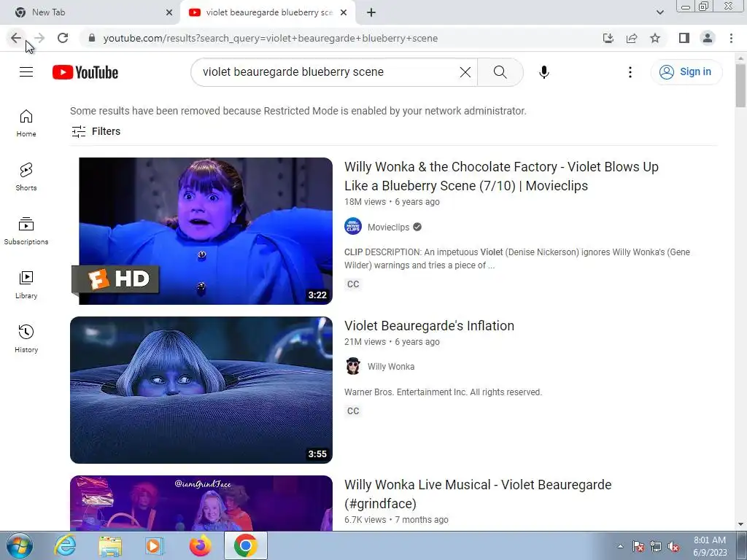Open a new browser tab with plus
Viewport: 747px width, 560px height.
coord(371,12)
